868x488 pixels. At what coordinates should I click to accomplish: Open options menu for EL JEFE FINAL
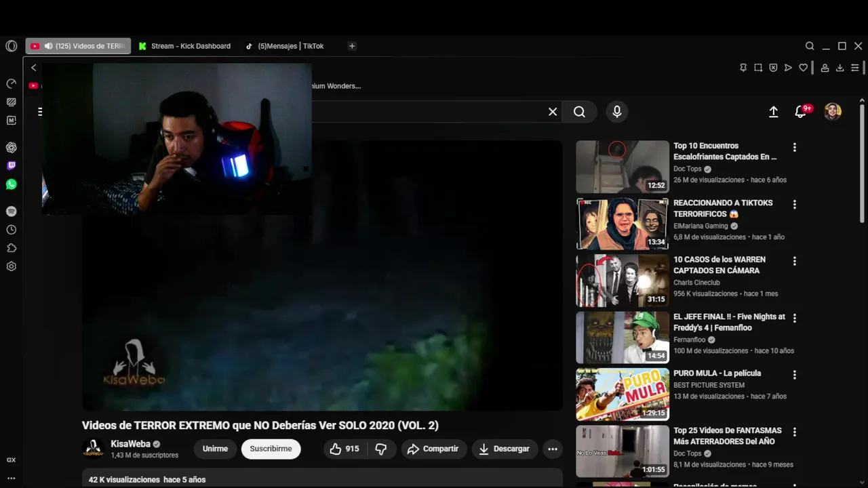(x=794, y=318)
